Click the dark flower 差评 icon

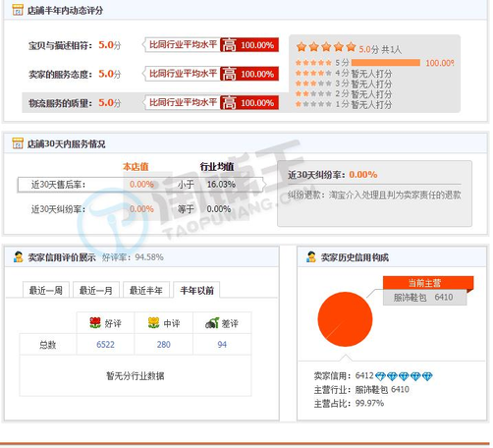[212, 323]
